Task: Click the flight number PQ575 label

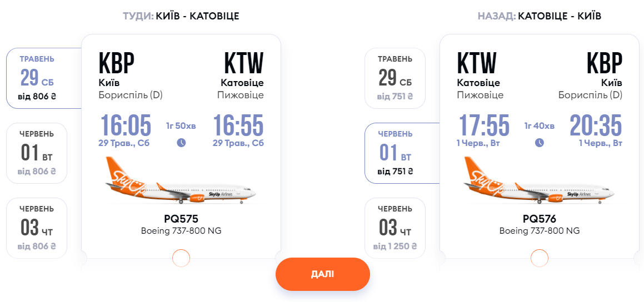Action: pos(181,219)
